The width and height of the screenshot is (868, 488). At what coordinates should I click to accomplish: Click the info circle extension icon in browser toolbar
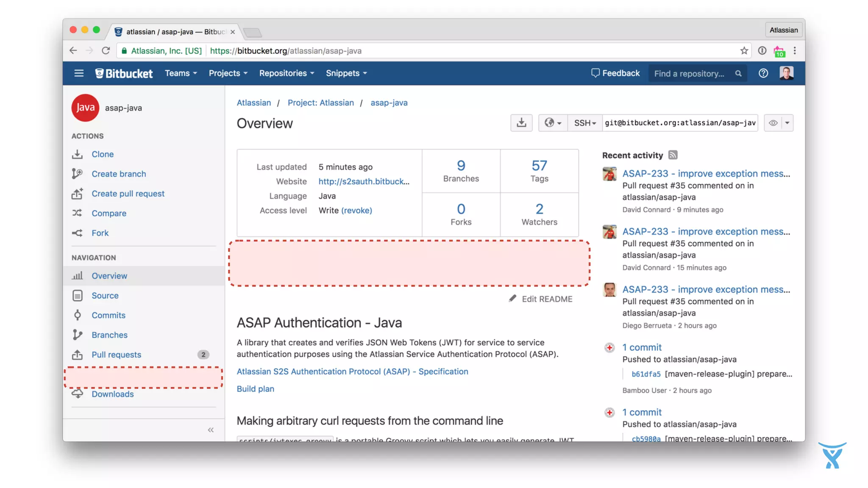tap(762, 51)
